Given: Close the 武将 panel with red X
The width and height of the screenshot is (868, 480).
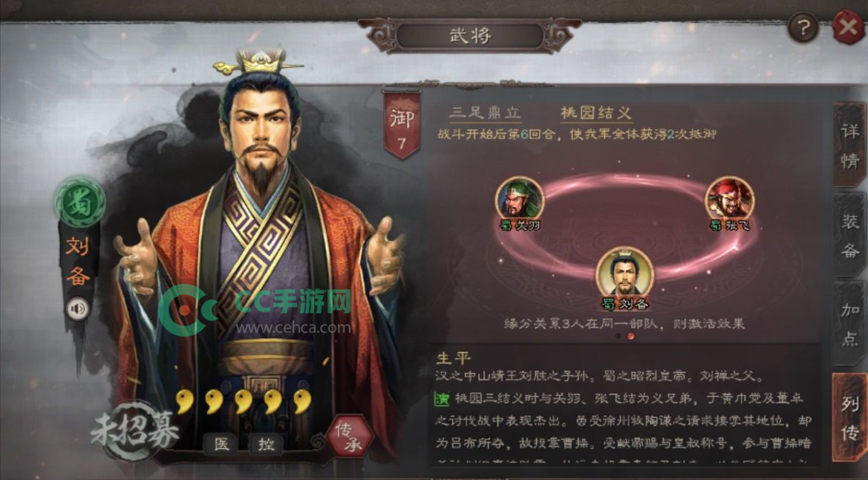Looking at the screenshot, I should [x=849, y=26].
